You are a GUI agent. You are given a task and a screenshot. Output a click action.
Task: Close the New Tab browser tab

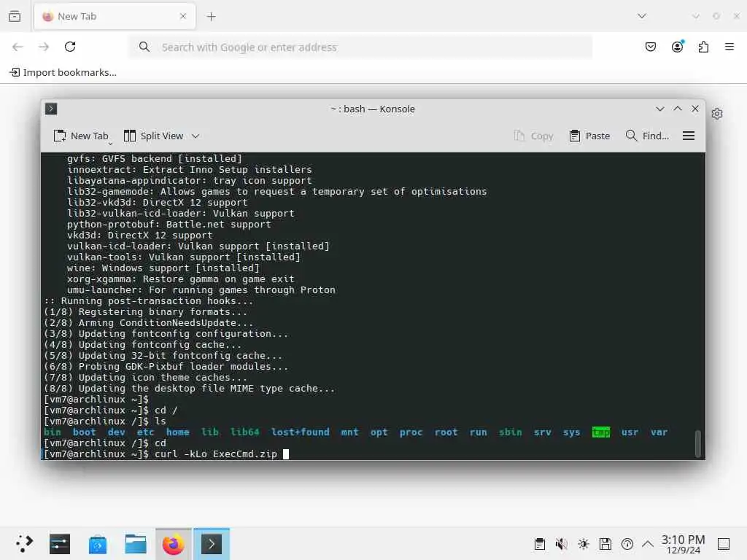[x=183, y=16]
